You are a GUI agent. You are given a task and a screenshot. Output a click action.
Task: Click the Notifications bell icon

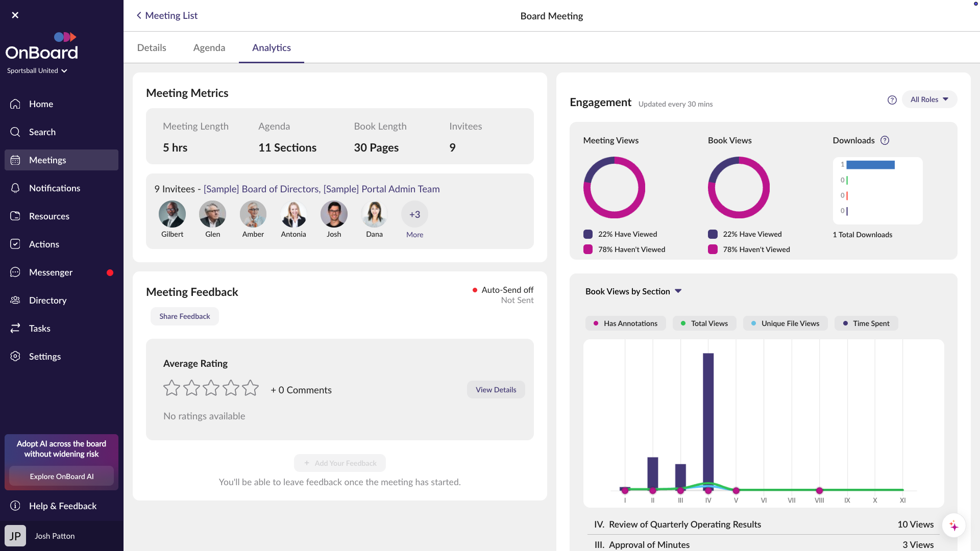15,188
